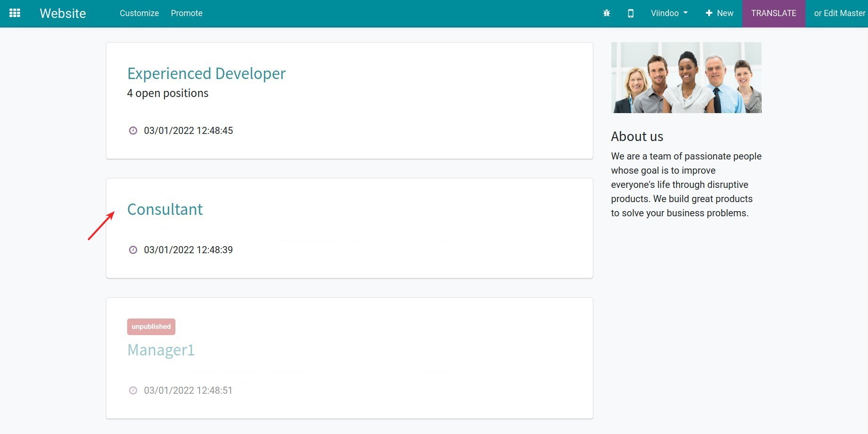
Task: Expand the Customize menu
Action: pyautogui.click(x=139, y=13)
